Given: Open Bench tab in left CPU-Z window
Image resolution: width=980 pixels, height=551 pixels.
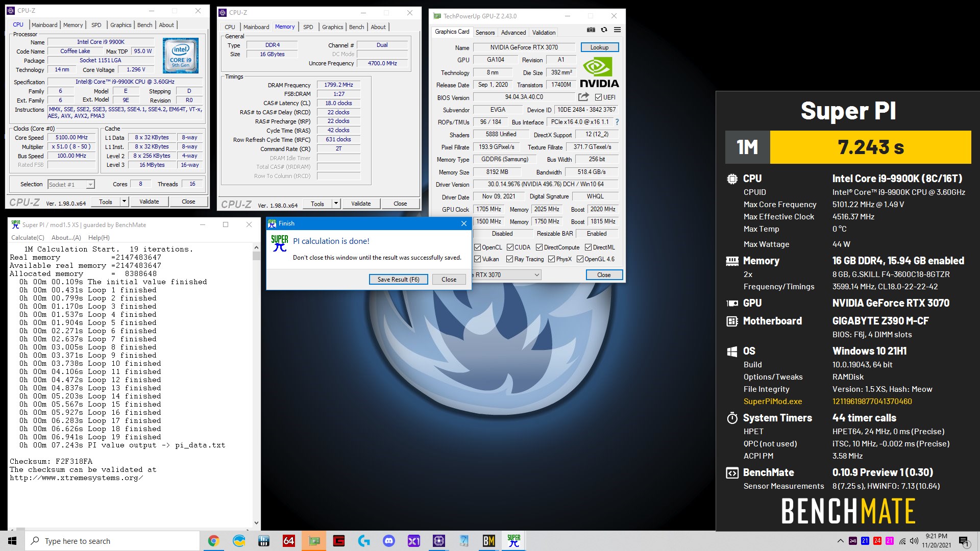Looking at the screenshot, I should [144, 25].
